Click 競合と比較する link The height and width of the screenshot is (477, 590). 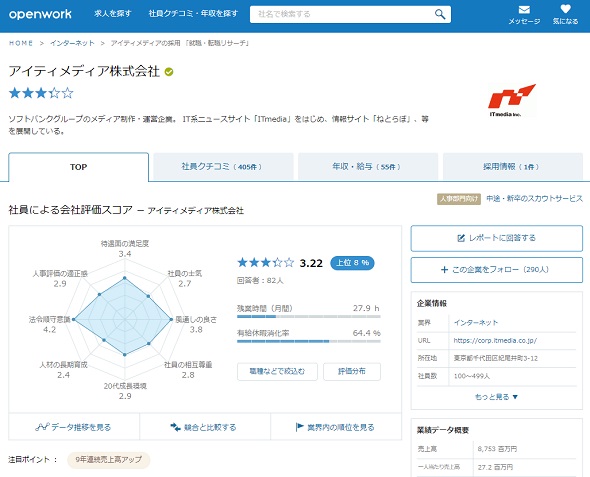point(205,427)
